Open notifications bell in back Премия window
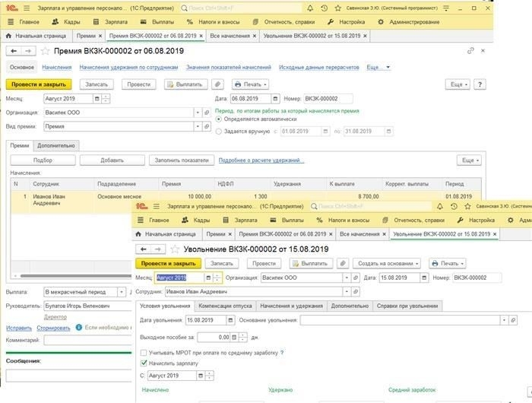Screen dimensions: 532x403 (x=310, y=8)
